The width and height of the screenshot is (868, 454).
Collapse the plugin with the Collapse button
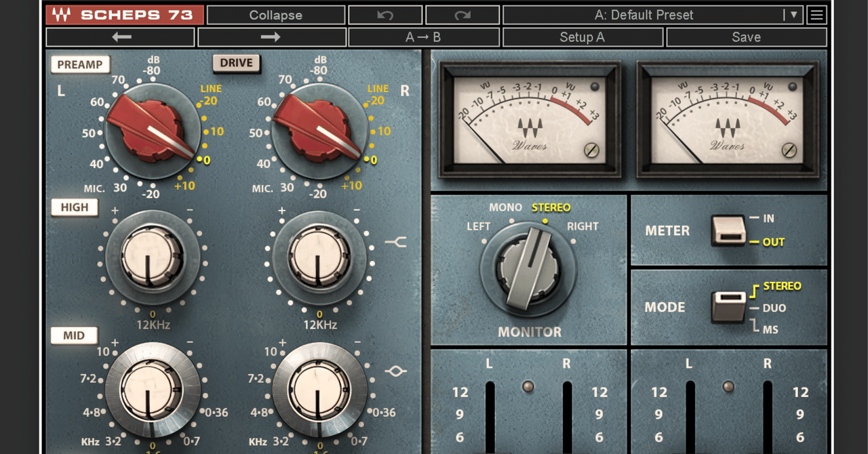(x=275, y=14)
